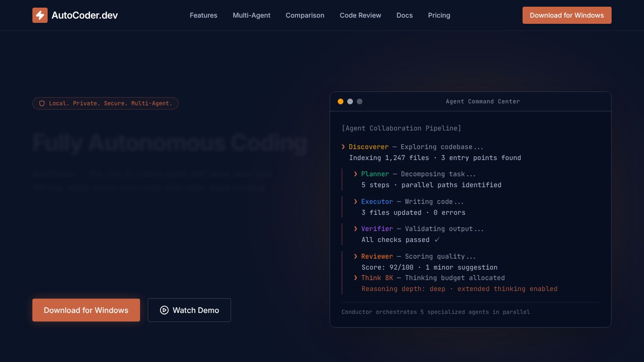This screenshot has width=644, height=362.
Task: Click the AutoCoder.dev brand name
Action: pos(85,15)
